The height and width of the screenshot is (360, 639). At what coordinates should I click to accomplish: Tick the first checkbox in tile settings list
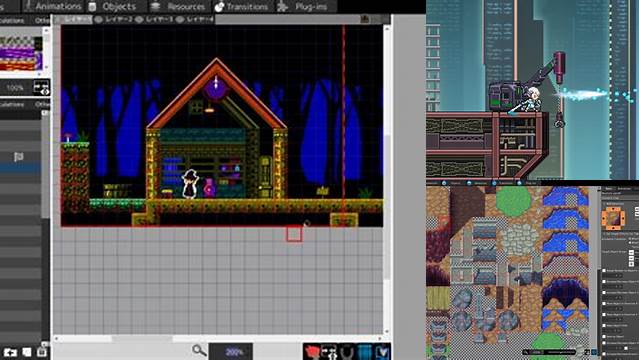[604, 271]
